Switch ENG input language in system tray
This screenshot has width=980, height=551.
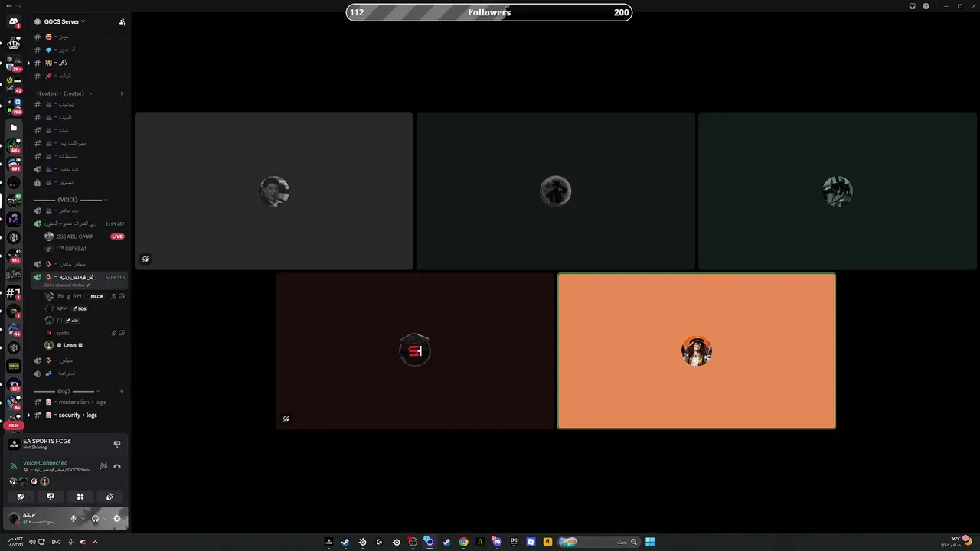(56, 542)
